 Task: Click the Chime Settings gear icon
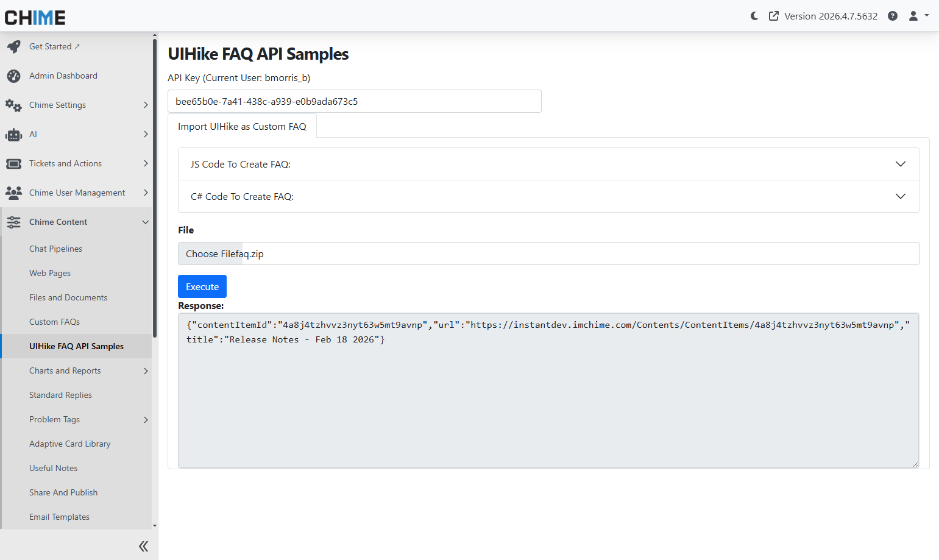pyautogui.click(x=13, y=105)
